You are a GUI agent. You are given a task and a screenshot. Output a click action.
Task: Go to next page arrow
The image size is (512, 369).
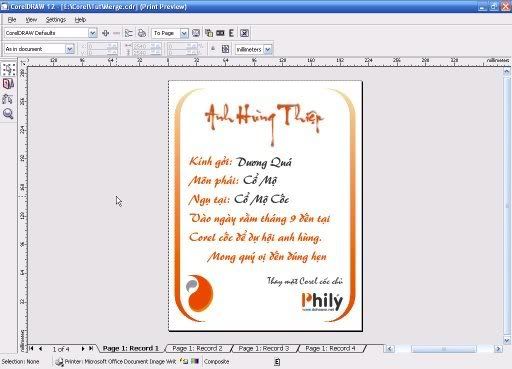pyautogui.click(x=83, y=349)
